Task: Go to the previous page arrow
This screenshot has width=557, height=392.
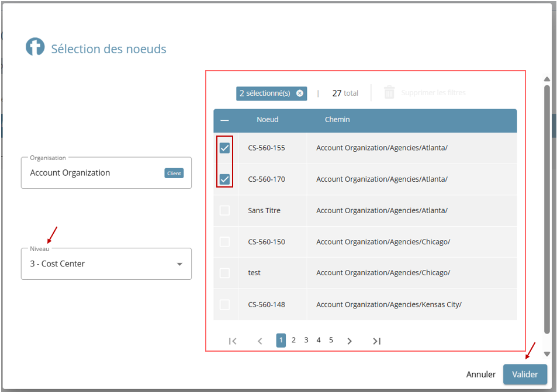Action: (260, 341)
